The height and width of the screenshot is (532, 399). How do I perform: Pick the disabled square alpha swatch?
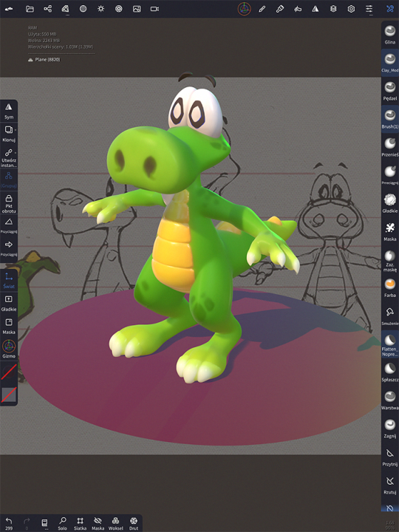9,395
